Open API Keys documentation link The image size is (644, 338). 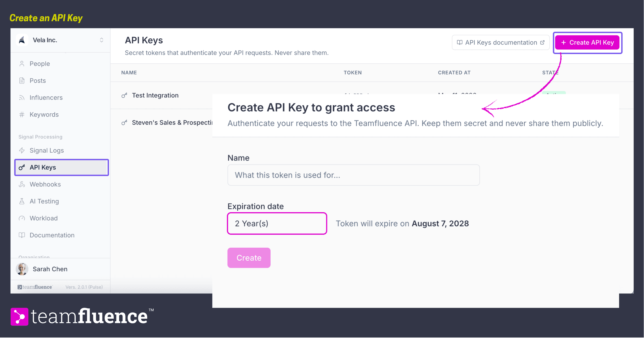[x=501, y=43]
